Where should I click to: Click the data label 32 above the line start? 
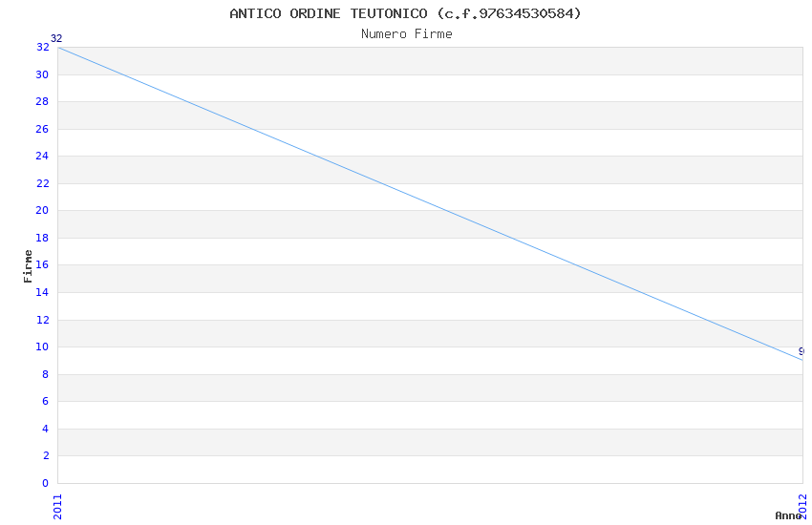click(56, 39)
